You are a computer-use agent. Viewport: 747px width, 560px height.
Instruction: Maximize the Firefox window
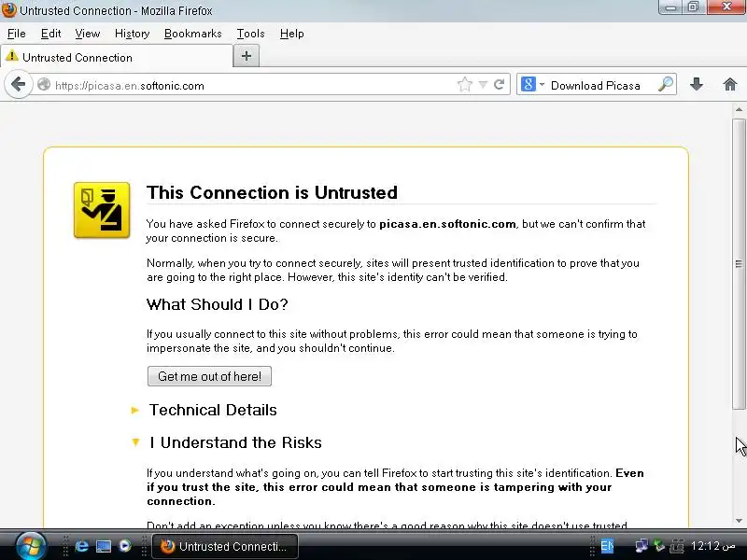click(694, 7)
